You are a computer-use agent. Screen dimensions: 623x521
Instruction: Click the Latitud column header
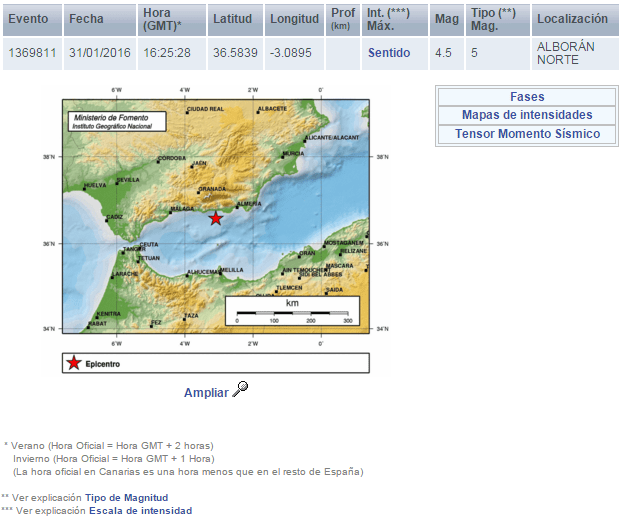235,20
